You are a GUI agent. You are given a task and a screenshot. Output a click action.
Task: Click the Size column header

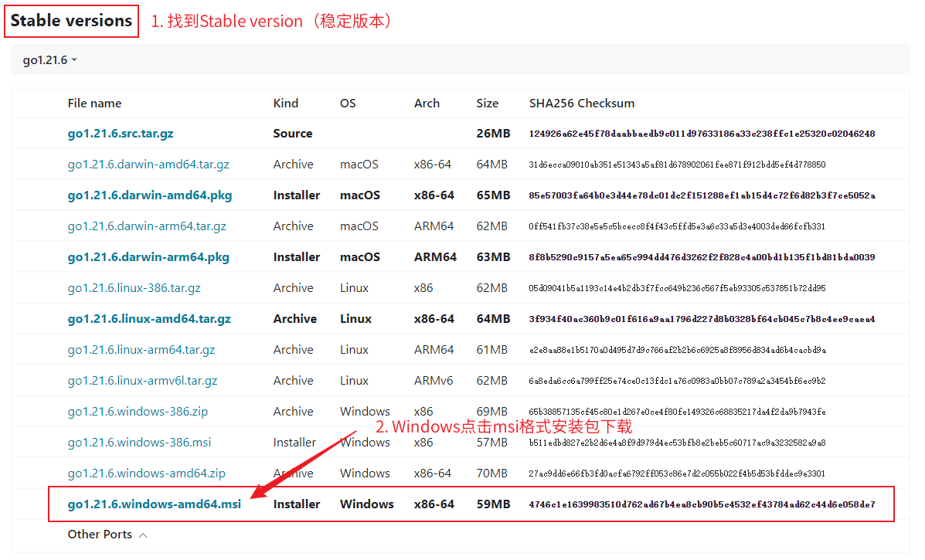coord(487,104)
